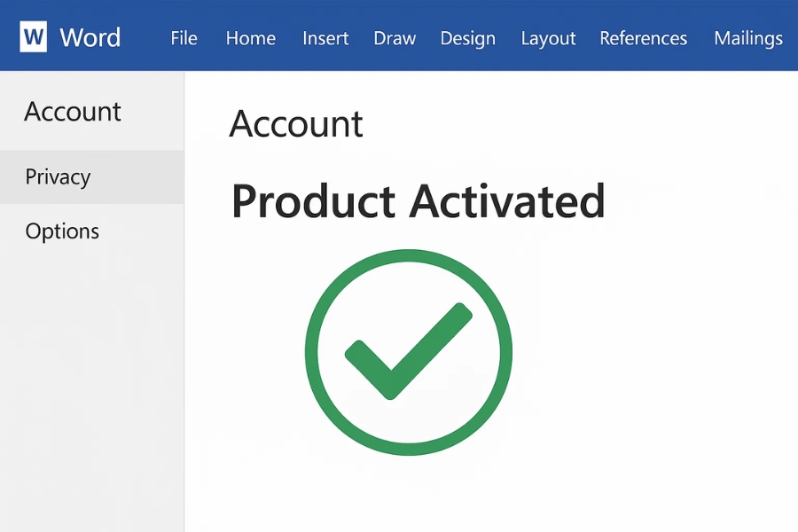The width and height of the screenshot is (798, 532).
Task: Click blank white area below the checkmark
Action: [408, 497]
